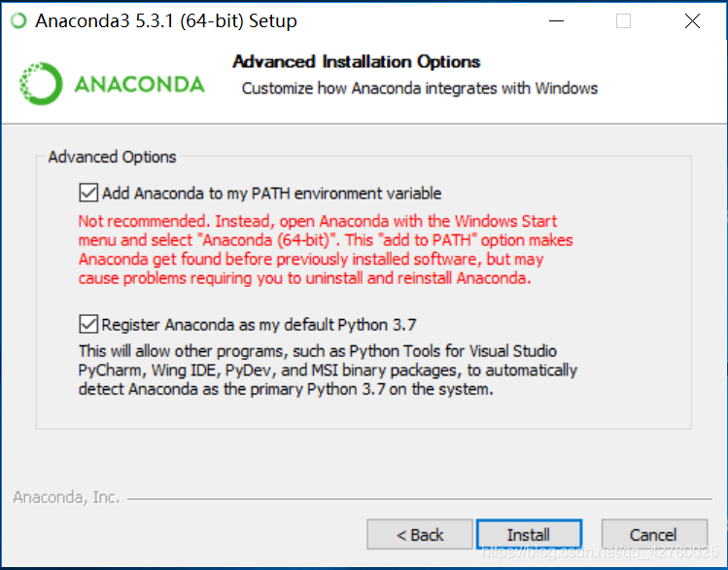Click the 'Anaconda, Inc.' branding text
728x570 pixels.
point(66,497)
